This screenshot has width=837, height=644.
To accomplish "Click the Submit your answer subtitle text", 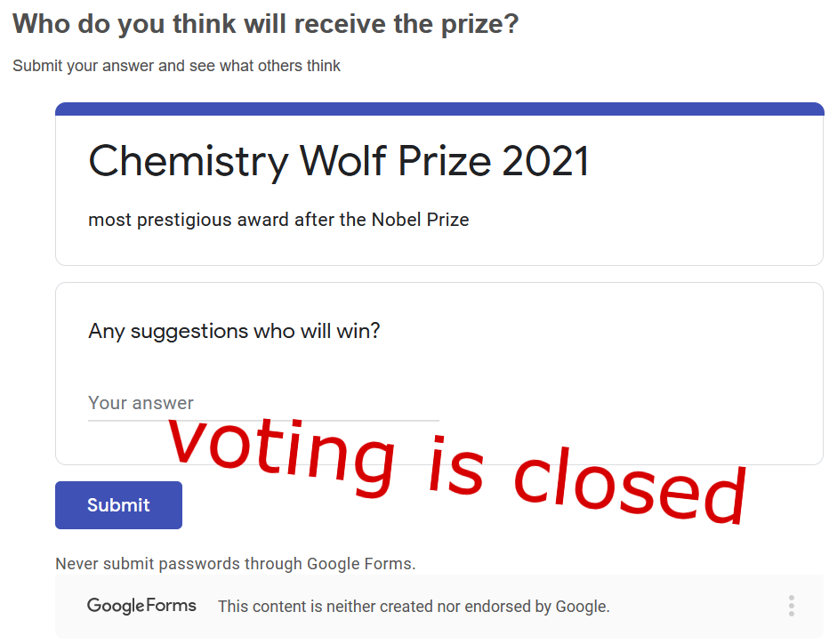I will pos(177,66).
